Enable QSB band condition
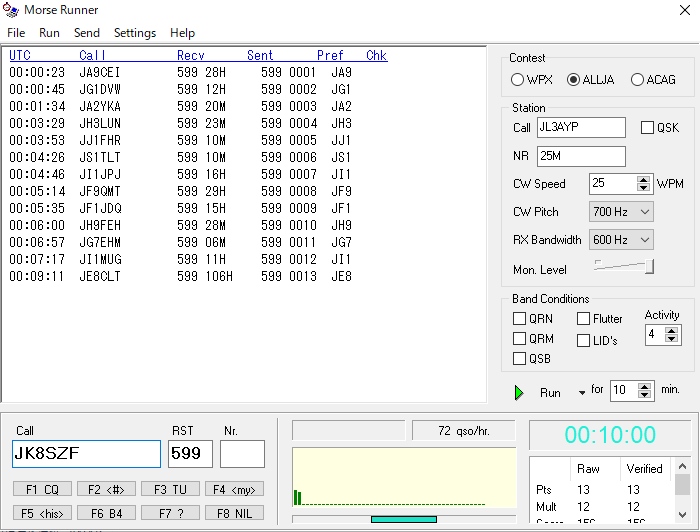The height and width of the screenshot is (532, 700). click(519, 358)
